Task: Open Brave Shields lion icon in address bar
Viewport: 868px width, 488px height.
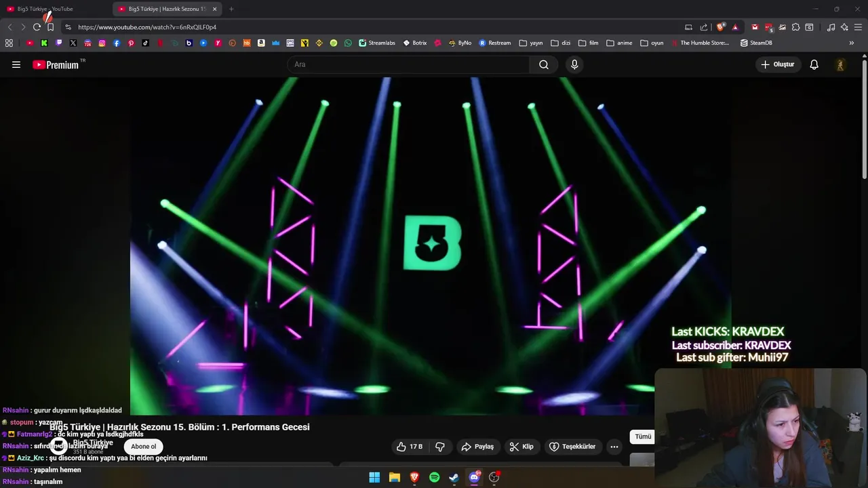Action: coord(720,27)
